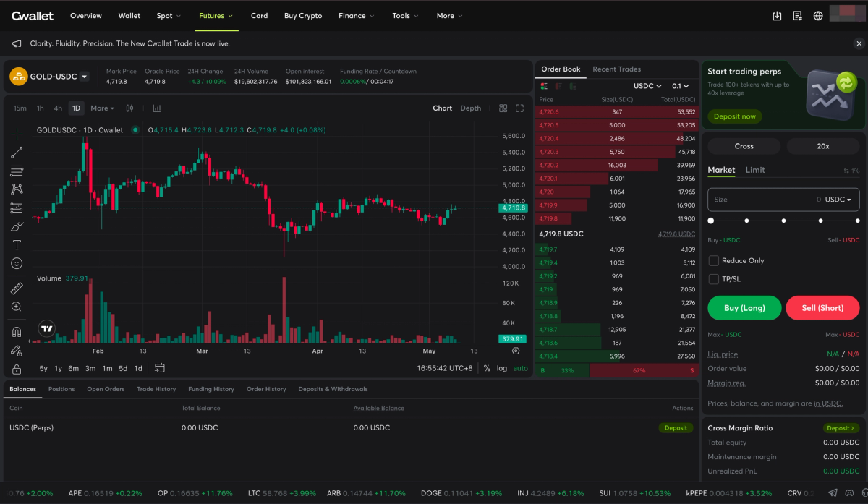Set leverage via 20x button
868x504 pixels.
(x=823, y=146)
